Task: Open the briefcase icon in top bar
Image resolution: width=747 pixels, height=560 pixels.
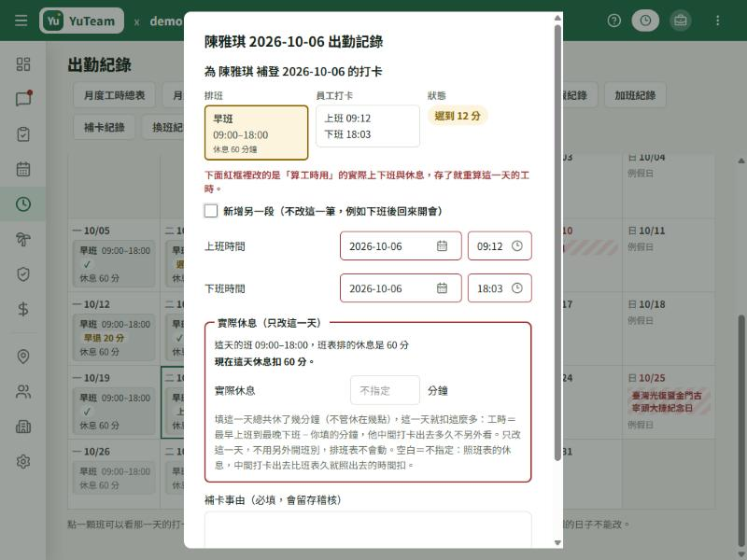Action: (681, 21)
